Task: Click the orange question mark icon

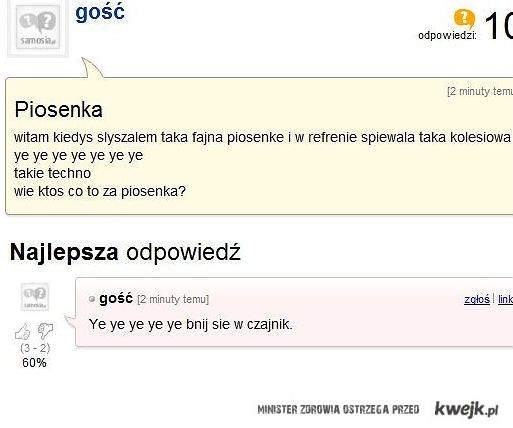Action: click(x=464, y=18)
